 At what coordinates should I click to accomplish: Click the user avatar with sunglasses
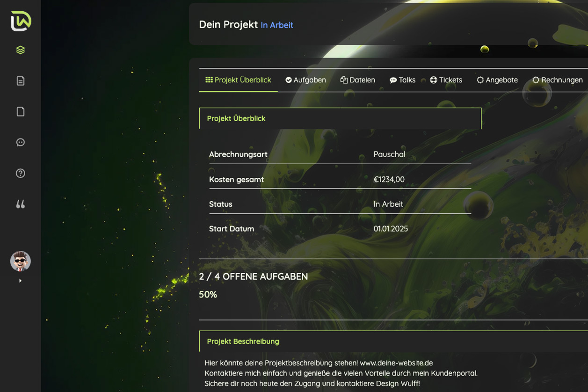(21, 261)
